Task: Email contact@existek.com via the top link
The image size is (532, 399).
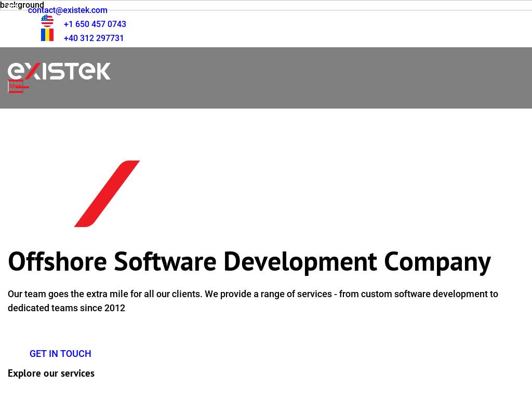Action: click(x=68, y=10)
